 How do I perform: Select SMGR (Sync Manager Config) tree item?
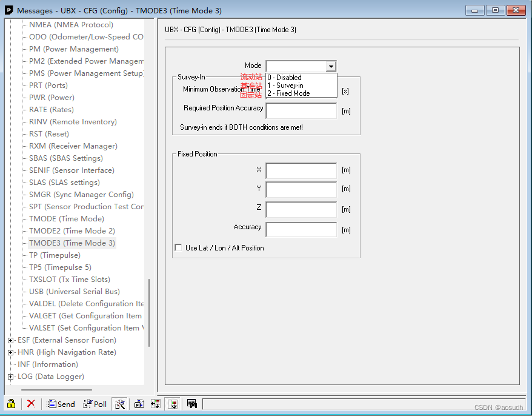pos(81,195)
